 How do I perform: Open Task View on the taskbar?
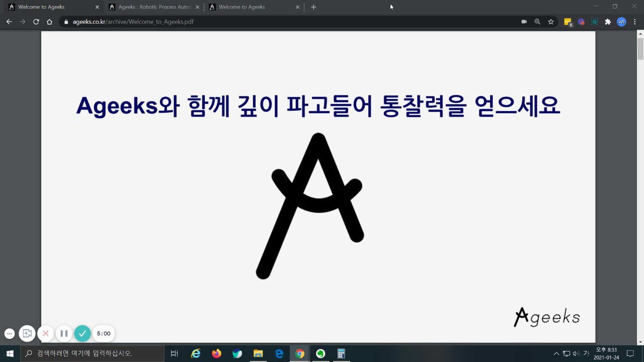click(x=174, y=353)
